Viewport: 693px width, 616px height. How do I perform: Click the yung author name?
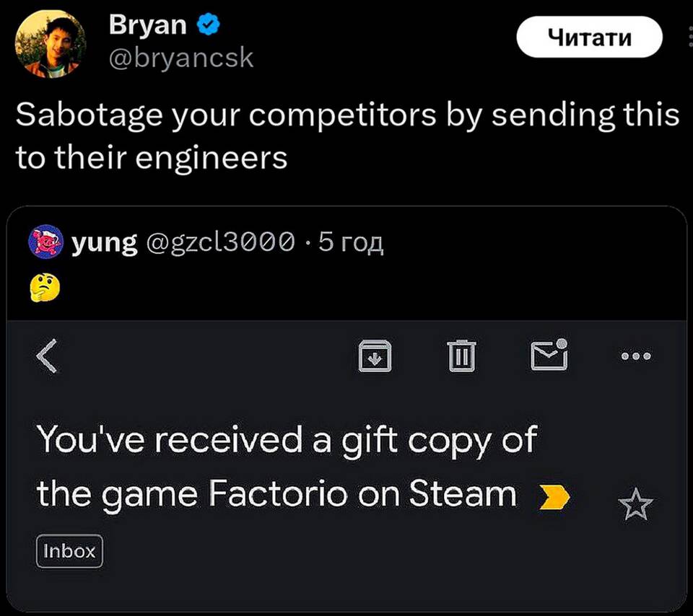[105, 244]
